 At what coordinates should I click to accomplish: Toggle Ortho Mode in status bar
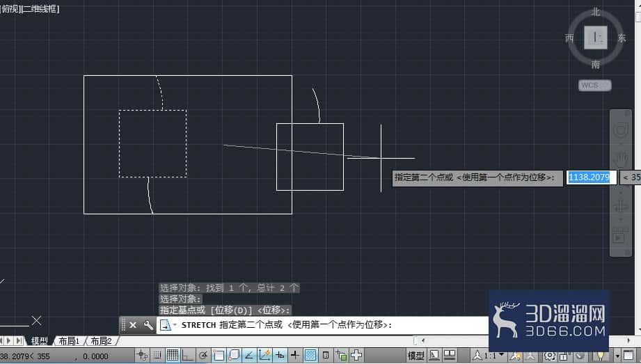[x=188, y=355]
